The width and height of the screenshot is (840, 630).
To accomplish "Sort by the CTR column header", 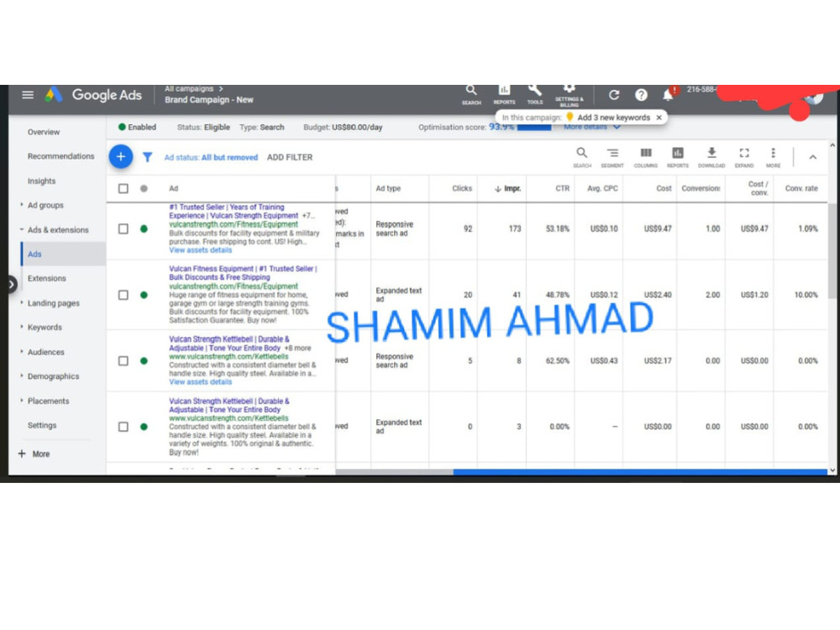I will [x=563, y=188].
